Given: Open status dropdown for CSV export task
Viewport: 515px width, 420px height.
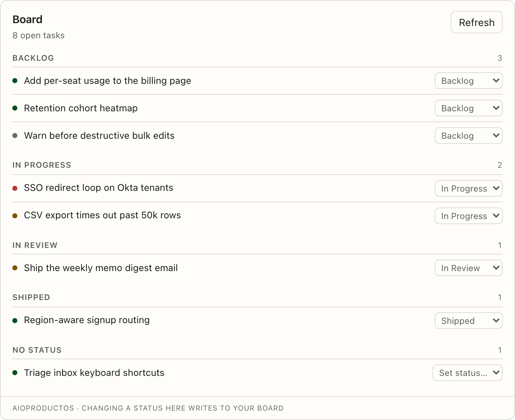Looking at the screenshot, I should point(468,216).
